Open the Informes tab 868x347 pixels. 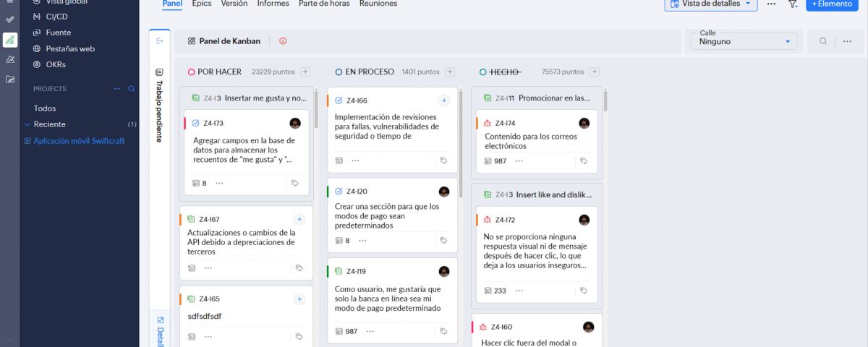tap(273, 4)
